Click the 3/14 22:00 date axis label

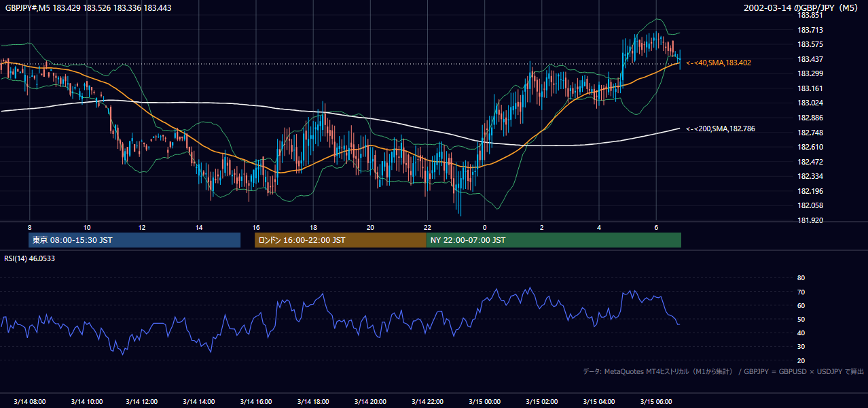[x=427, y=401]
